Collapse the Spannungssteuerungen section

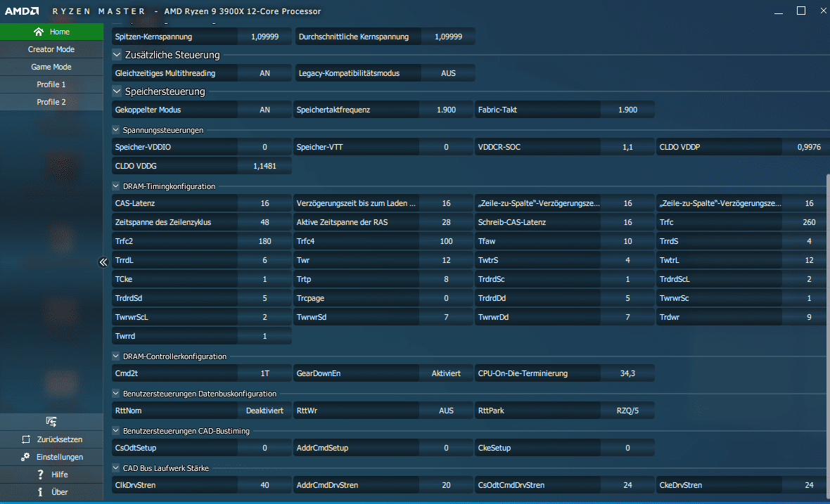[116, 129]
